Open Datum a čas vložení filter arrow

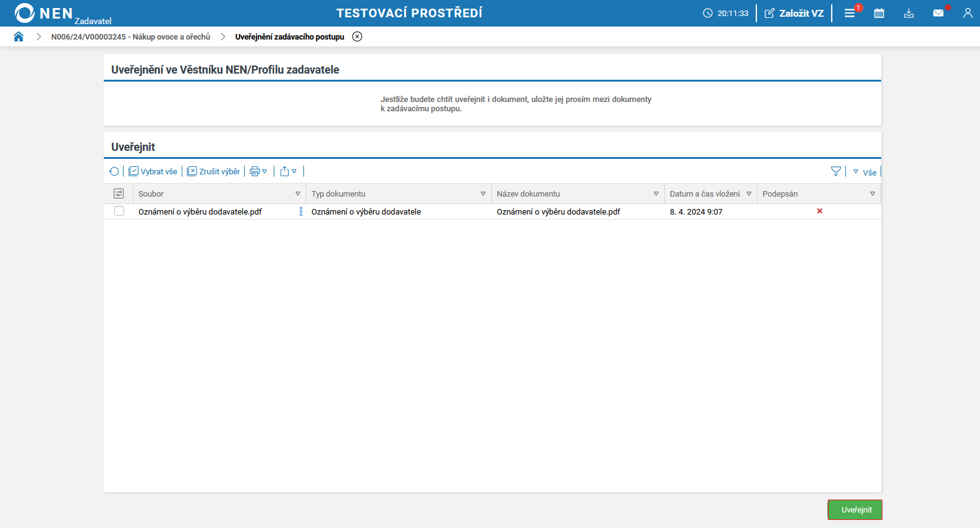(x=749, y=194)
